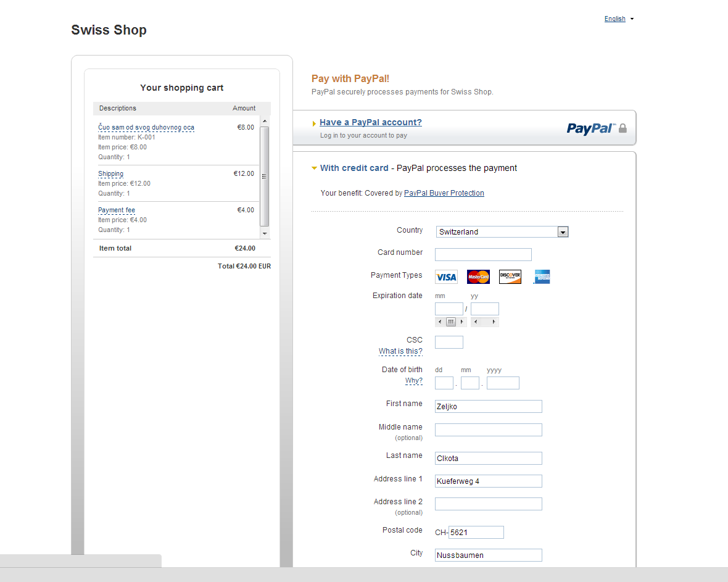
Task: Click the First name field
Action: tap(489, 407)
